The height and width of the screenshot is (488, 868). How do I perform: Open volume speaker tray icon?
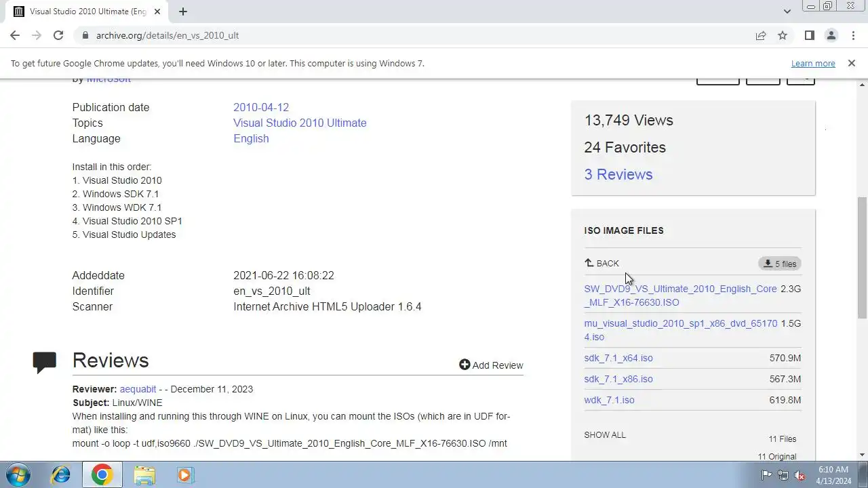click(x=800, y=475)
